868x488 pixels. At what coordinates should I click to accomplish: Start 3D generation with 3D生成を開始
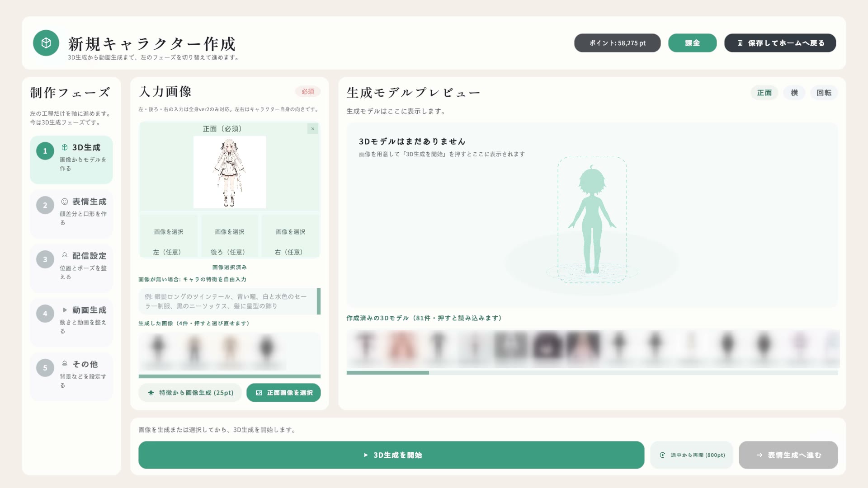pyautogui.click(x=392, y=455)
